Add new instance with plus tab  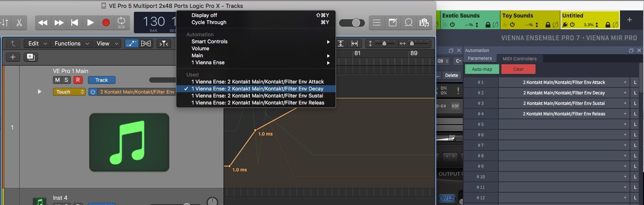coord(630,20)
